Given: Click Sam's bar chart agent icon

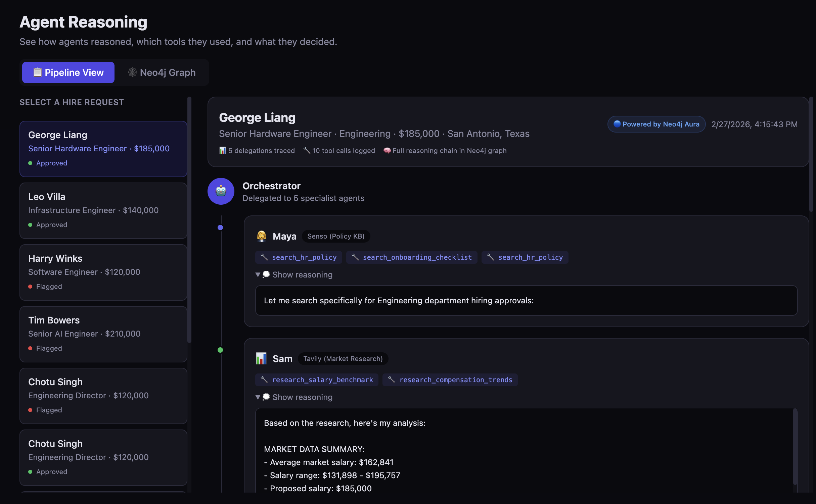Looking at the screenshot, I should pyautogui.click(x=261, y=358).
